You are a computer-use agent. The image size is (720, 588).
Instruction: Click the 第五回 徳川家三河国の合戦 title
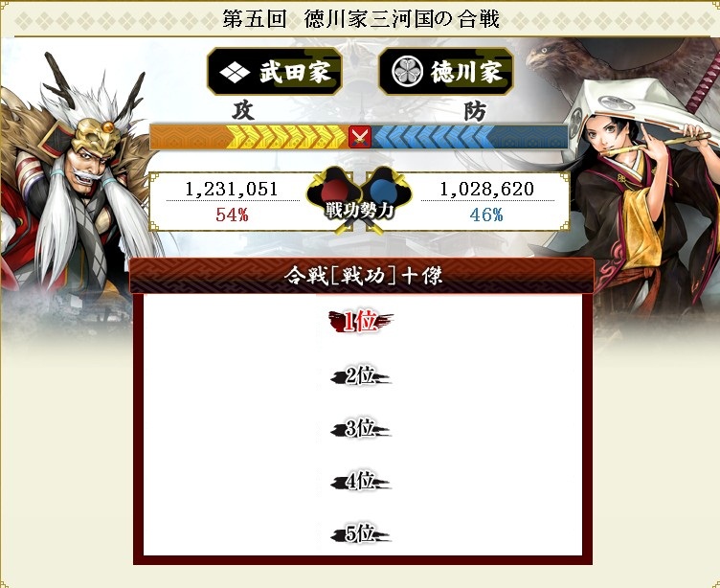(x=361, y=19)
